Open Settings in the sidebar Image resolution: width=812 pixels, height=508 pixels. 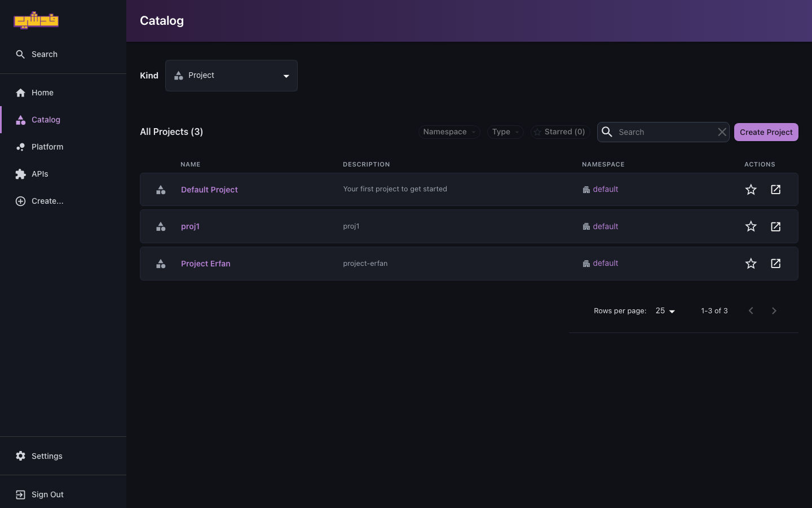coord(63,456)
